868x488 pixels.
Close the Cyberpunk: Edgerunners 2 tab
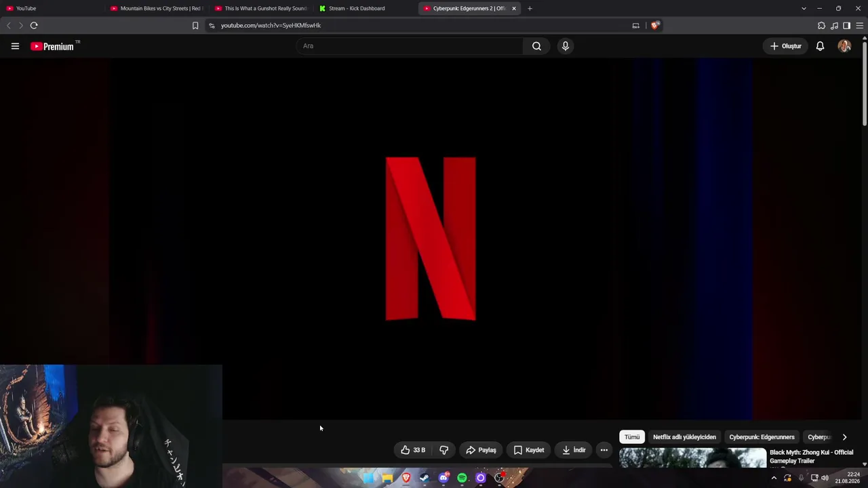click(514, 8)
